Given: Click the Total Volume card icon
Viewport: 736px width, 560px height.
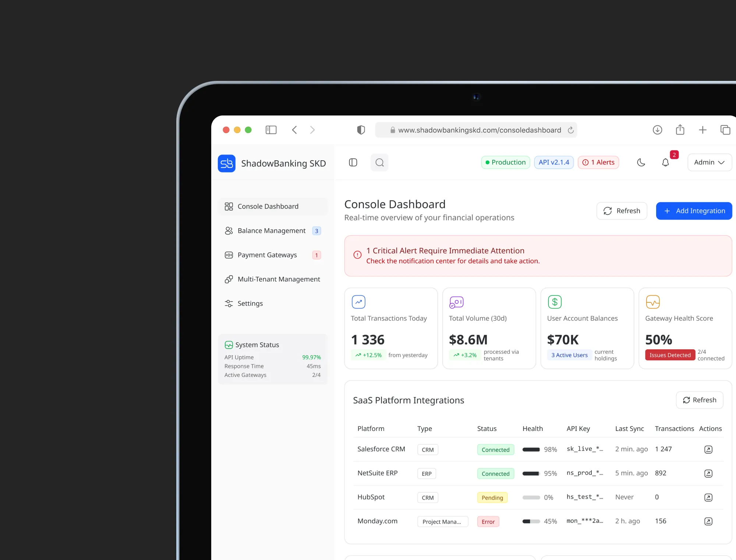Looking at the screenshot, I should point(456,302).
